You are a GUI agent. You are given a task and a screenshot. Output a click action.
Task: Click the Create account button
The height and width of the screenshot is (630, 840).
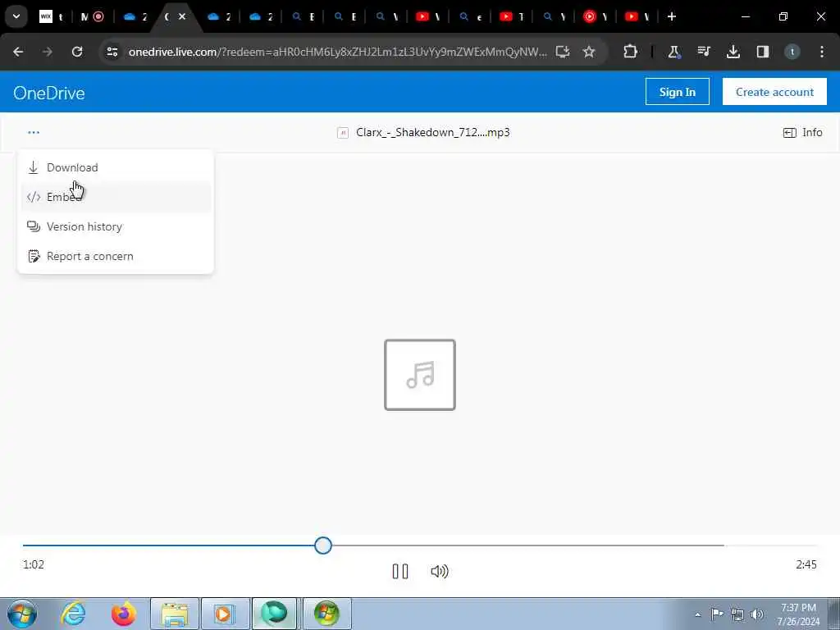pos(774,92)
